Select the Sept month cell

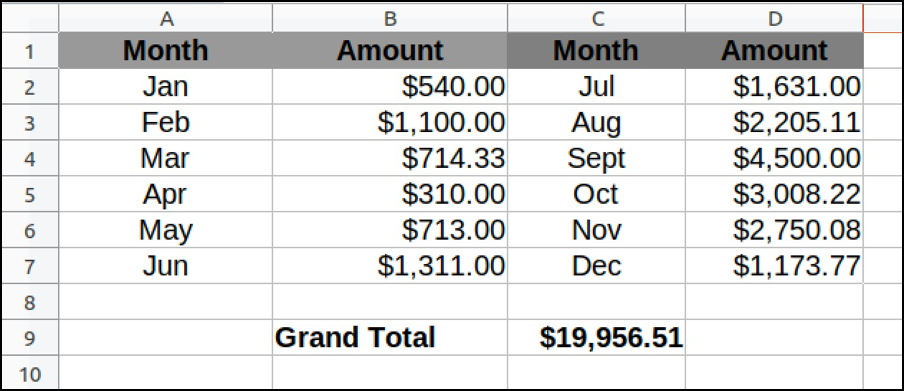597,158
